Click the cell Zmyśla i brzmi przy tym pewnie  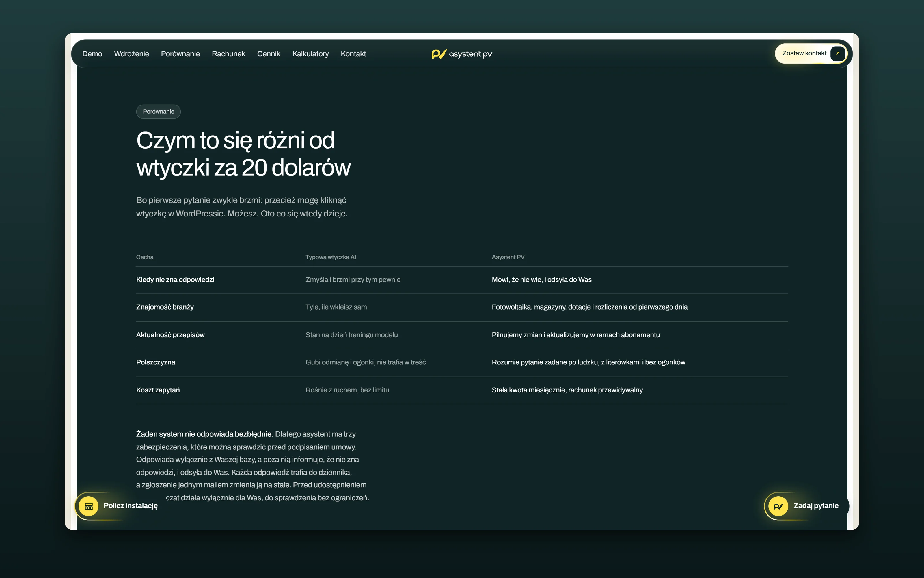coord(353,280)
